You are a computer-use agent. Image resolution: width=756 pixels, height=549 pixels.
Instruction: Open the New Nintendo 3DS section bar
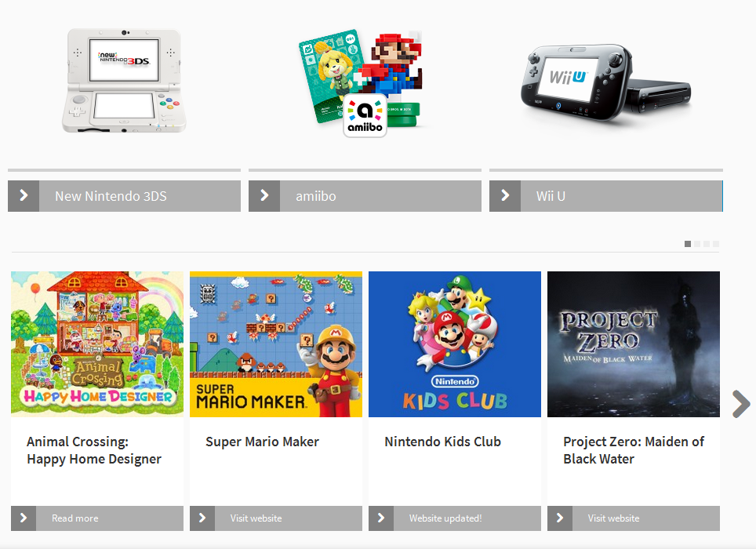click(x=124, y=196)
